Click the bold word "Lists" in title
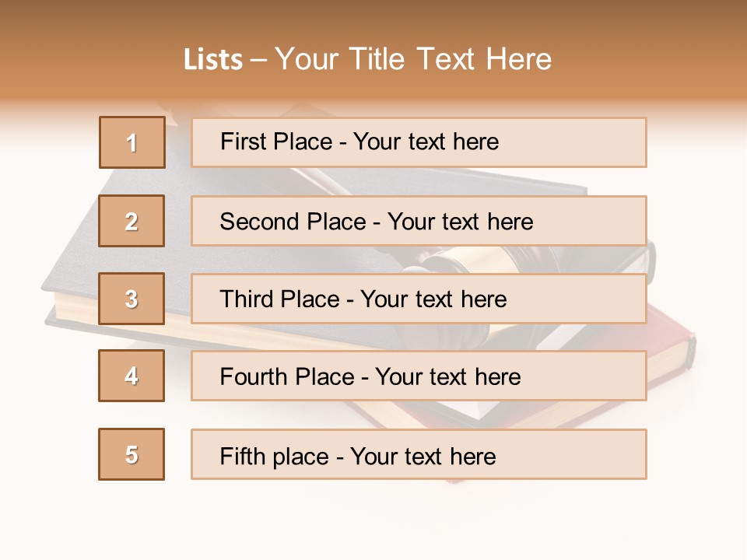Image resolution: width=747 pixels, height=560 pixels. 212,60
